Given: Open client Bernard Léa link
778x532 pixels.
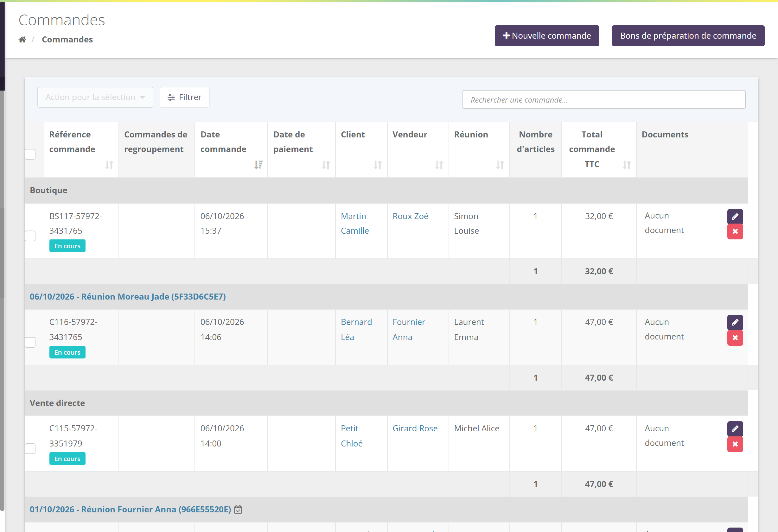Looking at the screenshot, I should pyautogui.click(x=356, y=330).
